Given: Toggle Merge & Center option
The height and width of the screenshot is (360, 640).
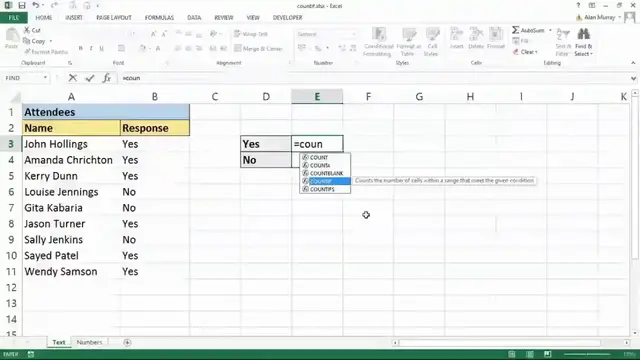Looking at the screenshot, I should click(x=259, y=49).
